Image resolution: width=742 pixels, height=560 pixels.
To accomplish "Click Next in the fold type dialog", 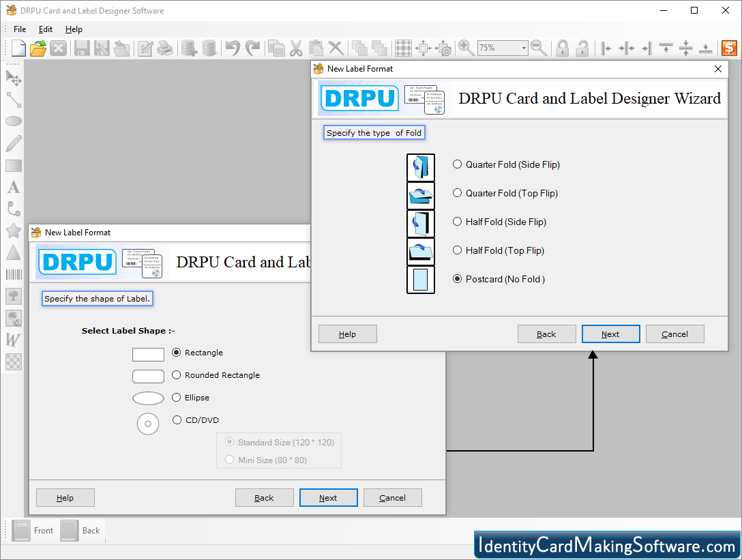I will pos(611,334).
